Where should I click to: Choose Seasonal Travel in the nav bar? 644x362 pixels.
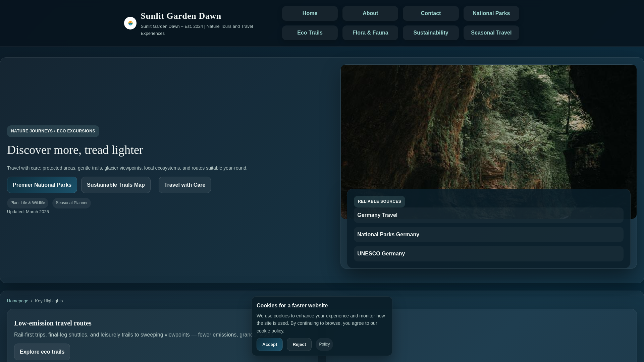click(x=491, y=33)
